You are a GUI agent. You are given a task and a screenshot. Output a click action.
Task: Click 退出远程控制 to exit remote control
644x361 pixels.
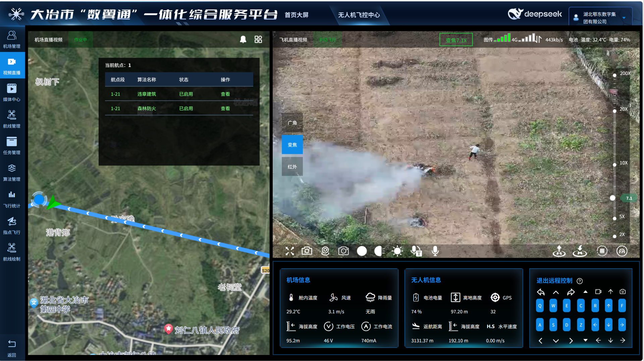point(554,280)
